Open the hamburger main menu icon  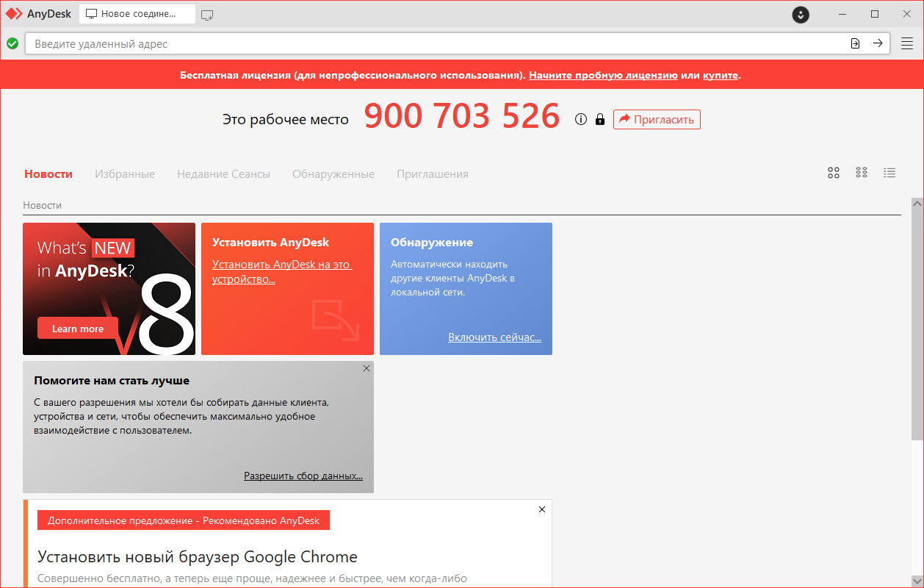[x=907, y=43]
